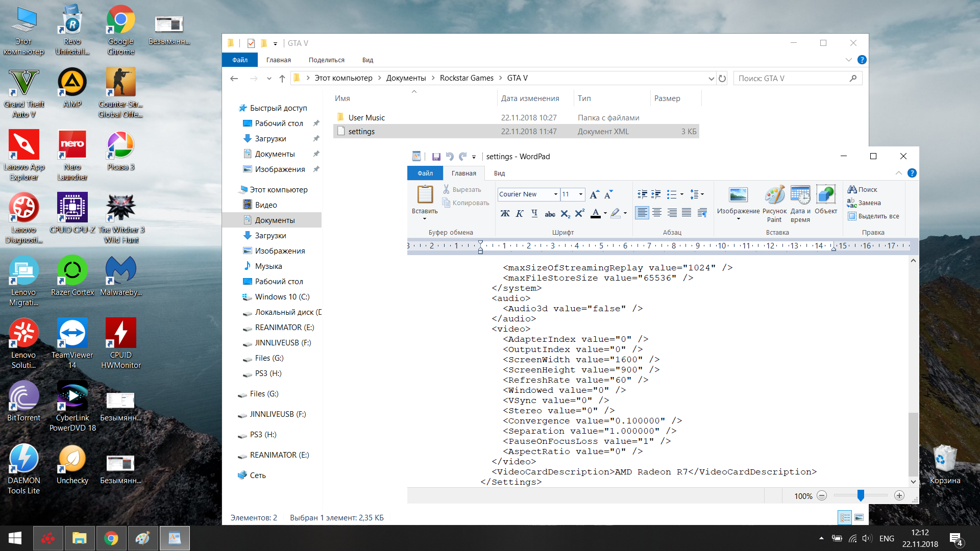
Task: Click the shrink font icon
Action: 608,194
